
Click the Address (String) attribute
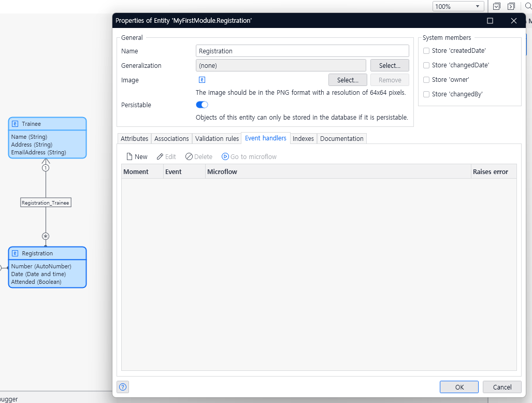coord(32,145)
